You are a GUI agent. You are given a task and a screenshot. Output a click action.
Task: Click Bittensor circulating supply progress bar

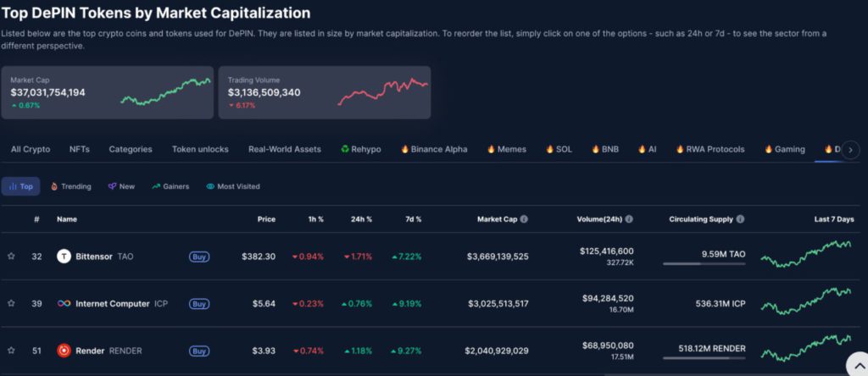click(698, 263)
